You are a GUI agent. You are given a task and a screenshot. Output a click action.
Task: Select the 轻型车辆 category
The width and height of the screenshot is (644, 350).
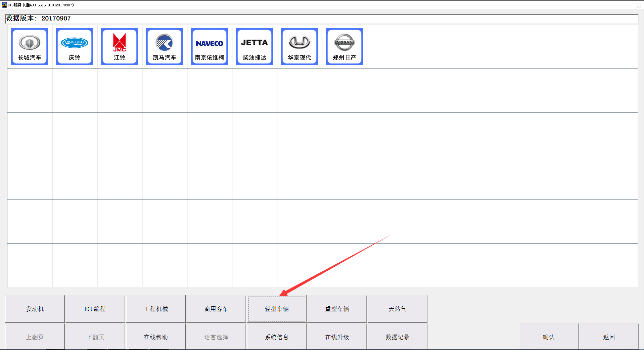click(x=277, y=309)
